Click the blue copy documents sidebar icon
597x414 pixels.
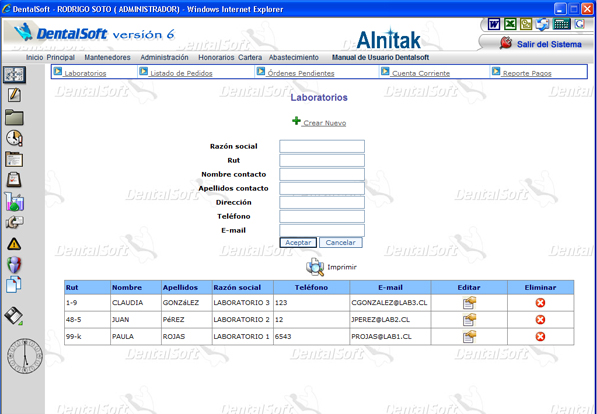14,285
